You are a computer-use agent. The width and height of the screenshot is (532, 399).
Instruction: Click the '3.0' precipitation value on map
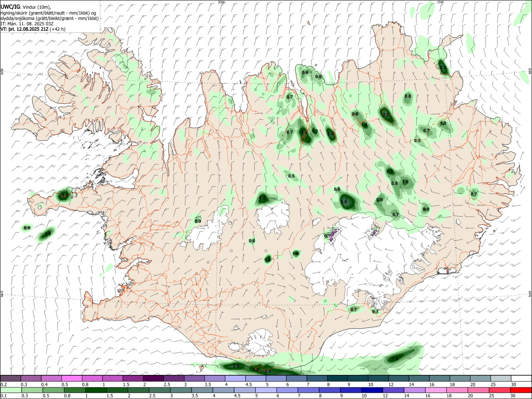(x=344, y=202)
